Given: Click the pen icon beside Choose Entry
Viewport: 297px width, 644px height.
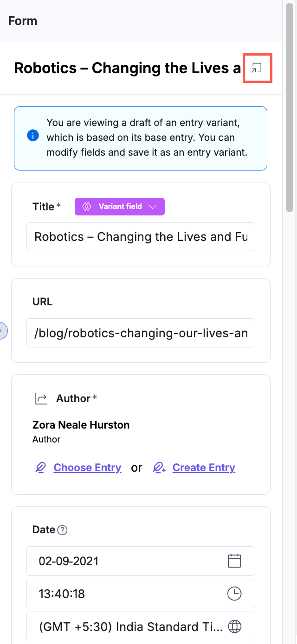Looking at the screenshot, I should coord(40,468).
